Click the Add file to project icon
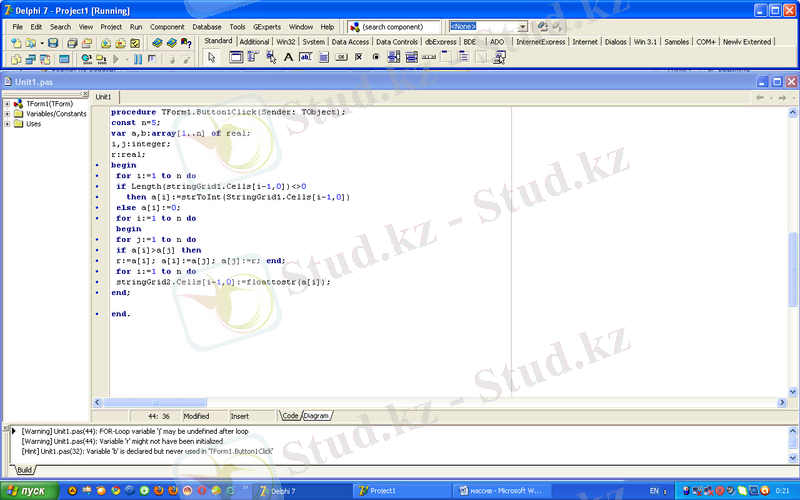The height and width of the screenshot is (500, 800). click(x=106, y=43)
